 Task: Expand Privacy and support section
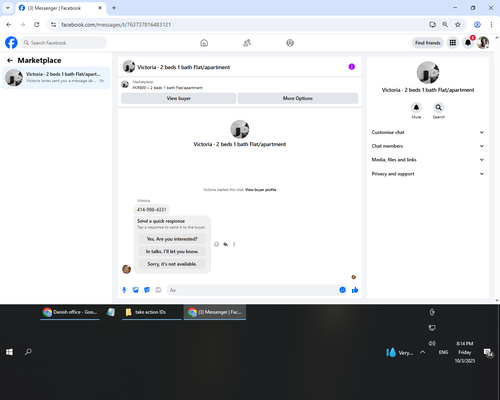click(x=428, y=174)
